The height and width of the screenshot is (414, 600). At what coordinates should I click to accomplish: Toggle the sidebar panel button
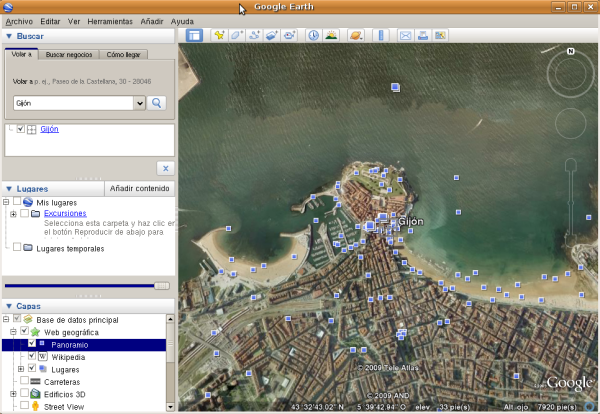point(194,35)
